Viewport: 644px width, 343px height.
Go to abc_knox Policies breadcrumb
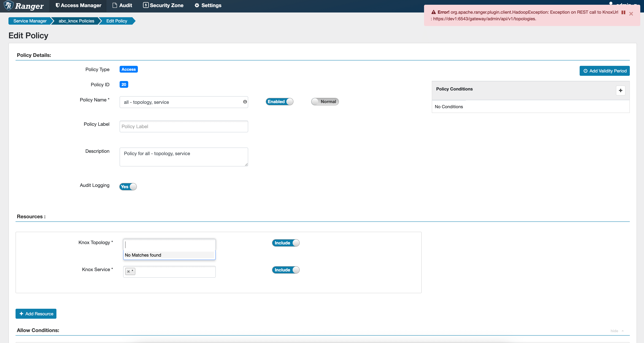pyautogui.click(x=76, y=21)
